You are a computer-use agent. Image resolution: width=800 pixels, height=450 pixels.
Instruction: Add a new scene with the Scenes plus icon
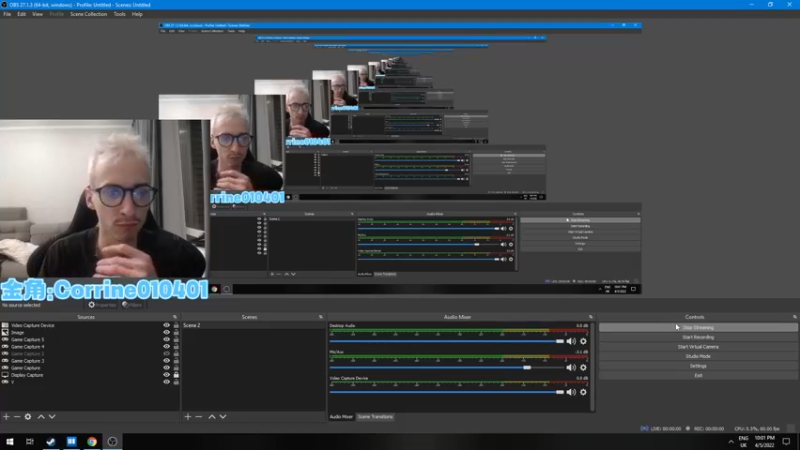pos(188,417)
